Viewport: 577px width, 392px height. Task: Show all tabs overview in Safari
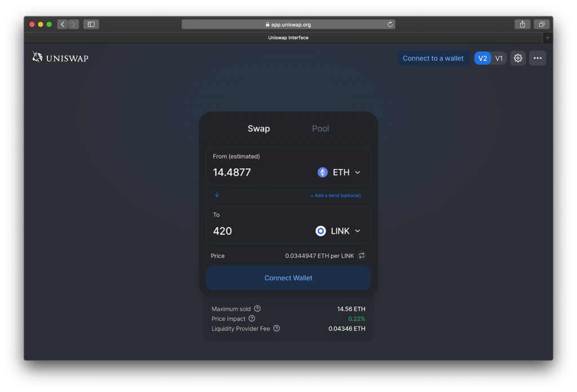(x=542, y=24)
